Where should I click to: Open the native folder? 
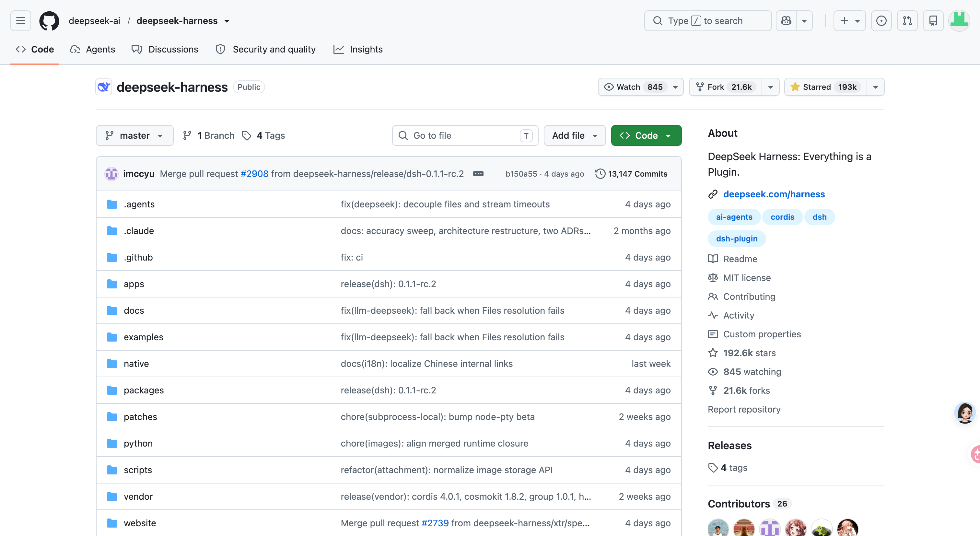(x=136, y=364)
